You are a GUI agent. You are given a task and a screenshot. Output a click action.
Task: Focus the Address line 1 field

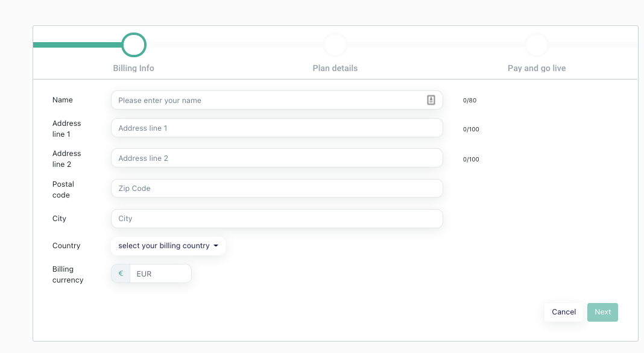pos(277,128)
